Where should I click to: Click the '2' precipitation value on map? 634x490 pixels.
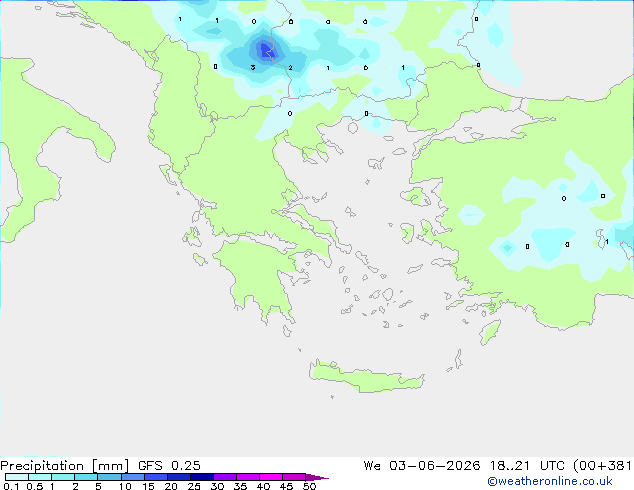pos(290,68)
